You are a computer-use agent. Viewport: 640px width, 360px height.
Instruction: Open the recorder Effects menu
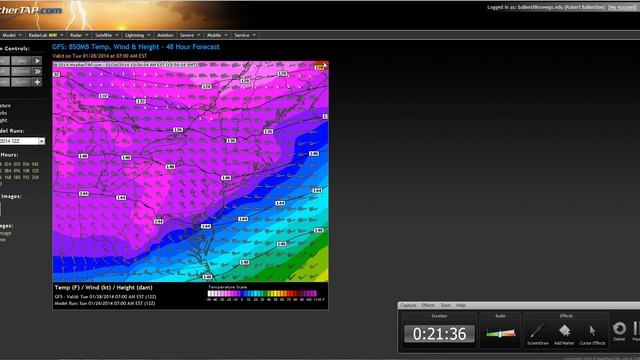(428, 305)
